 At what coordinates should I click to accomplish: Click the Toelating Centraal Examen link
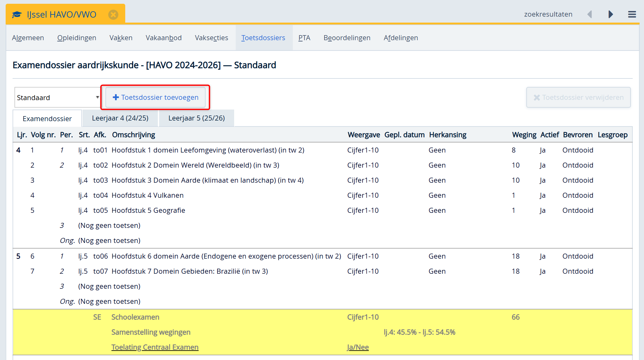[155, 347]
